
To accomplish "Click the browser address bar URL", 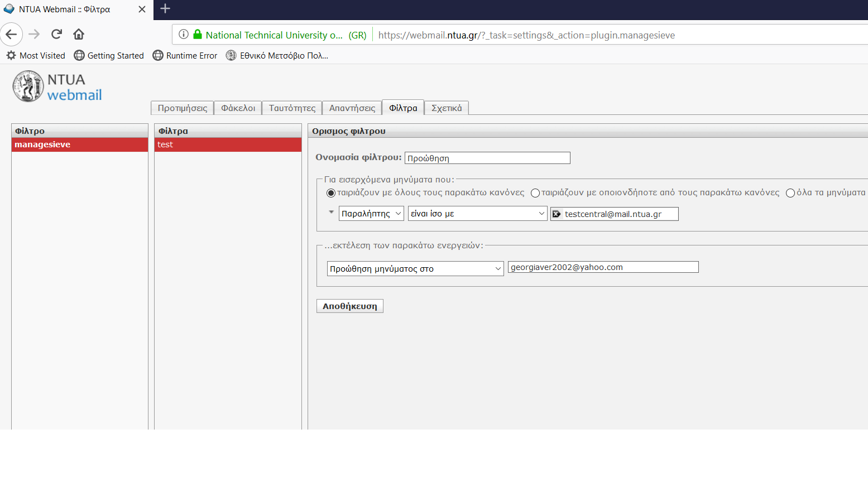I will coord(526,35).
